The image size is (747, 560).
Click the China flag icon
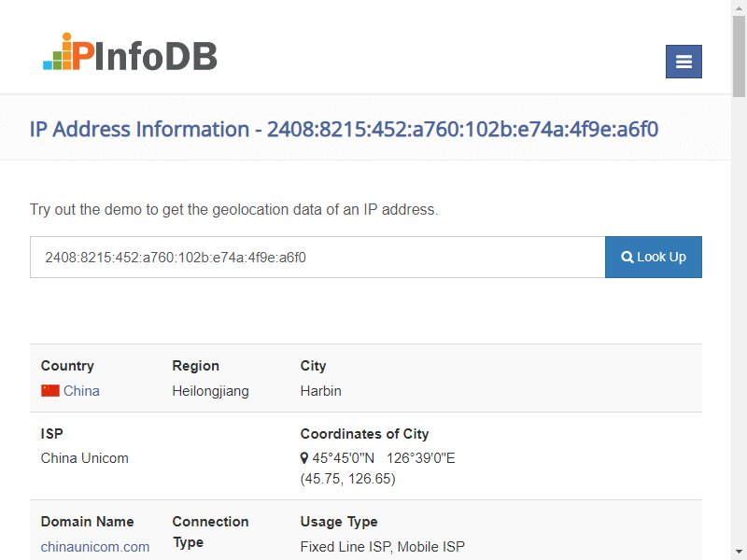tap(50, 391)
